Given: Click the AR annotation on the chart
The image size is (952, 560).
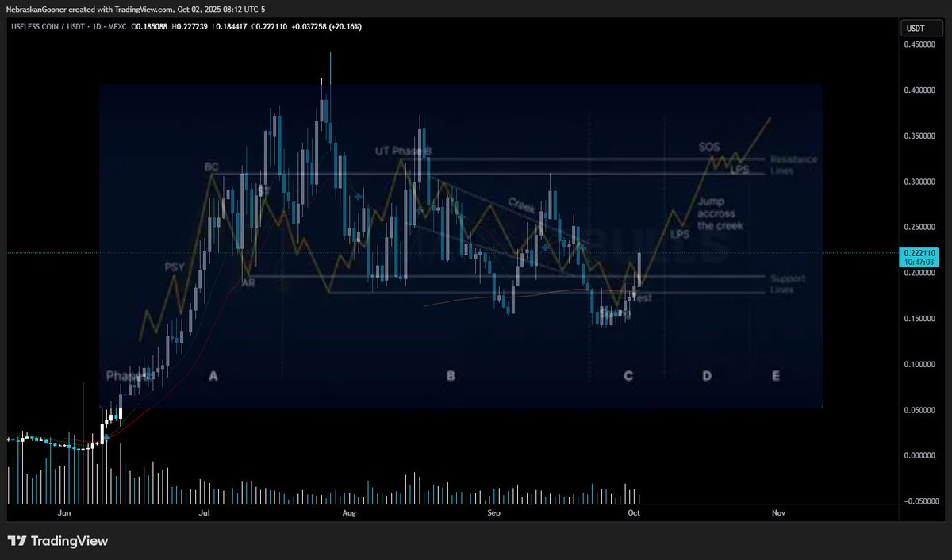Looking at the screenshot, I should (x=248, y=282).
